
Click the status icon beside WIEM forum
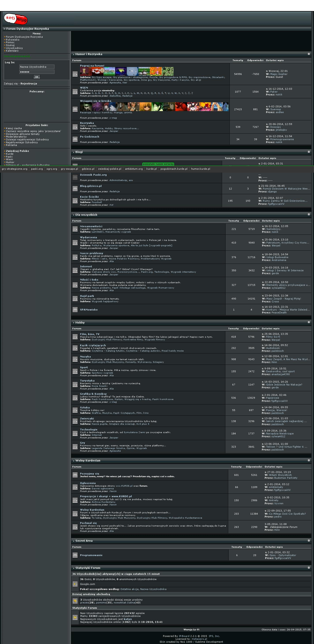75,92
